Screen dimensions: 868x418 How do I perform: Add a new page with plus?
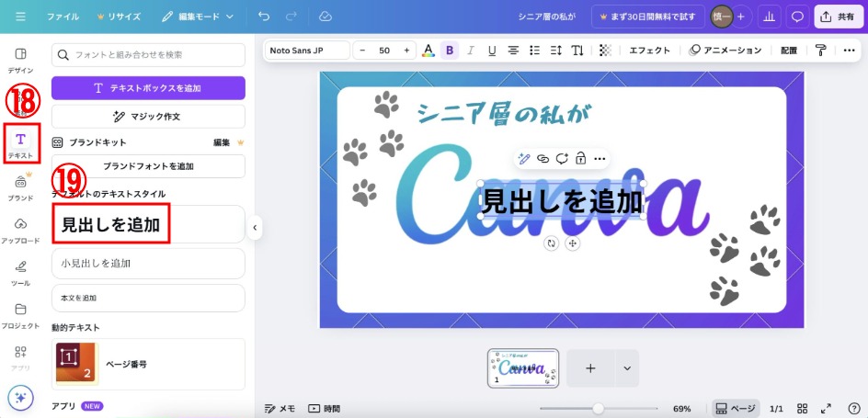tap(590, 368)
